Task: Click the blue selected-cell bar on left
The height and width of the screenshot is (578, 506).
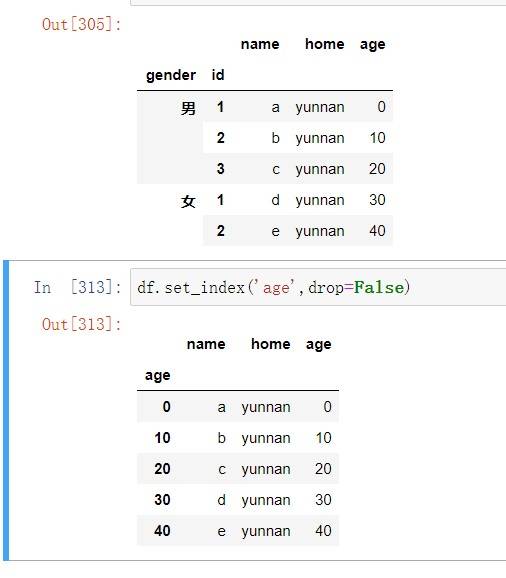Action: coord(6,410)
